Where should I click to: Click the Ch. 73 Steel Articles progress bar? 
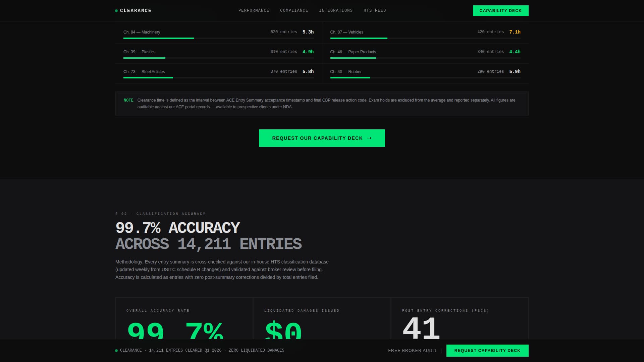click(219, 78)
